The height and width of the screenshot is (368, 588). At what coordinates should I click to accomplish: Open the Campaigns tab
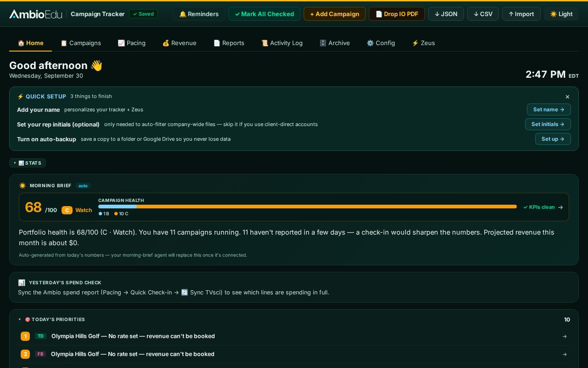(x=81, y=43)
